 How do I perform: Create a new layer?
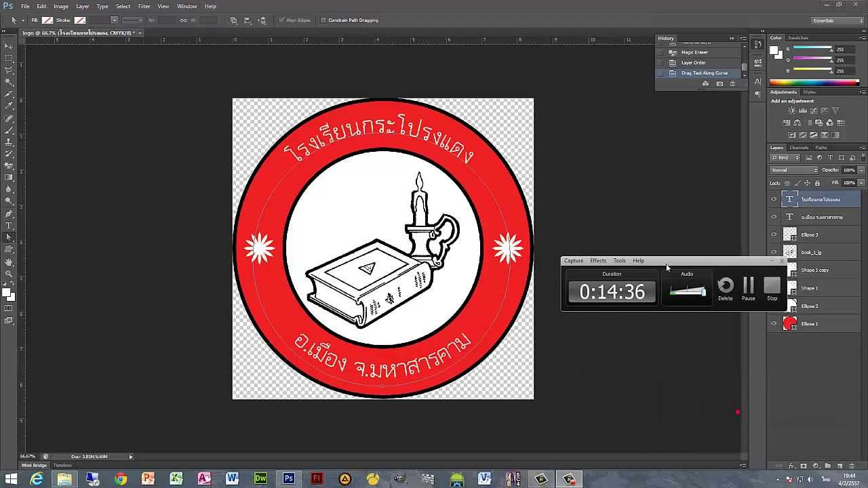click(x=840, y=466)
